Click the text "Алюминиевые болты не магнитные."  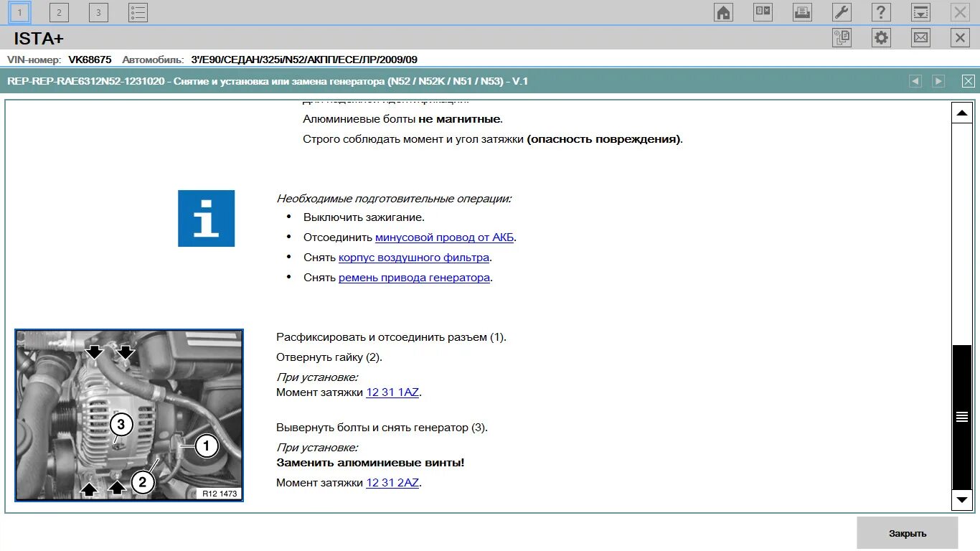coord(403,119)
